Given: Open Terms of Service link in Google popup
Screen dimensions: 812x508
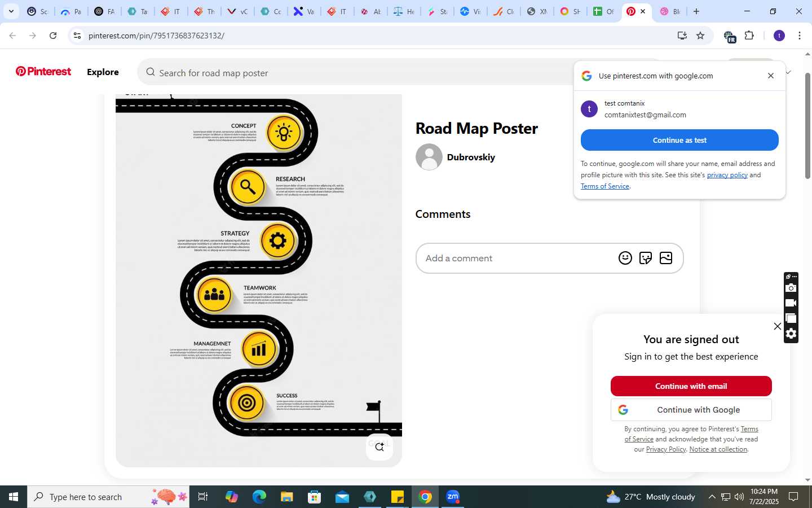Looking at the screenshot, I should (x=604, y=186).
